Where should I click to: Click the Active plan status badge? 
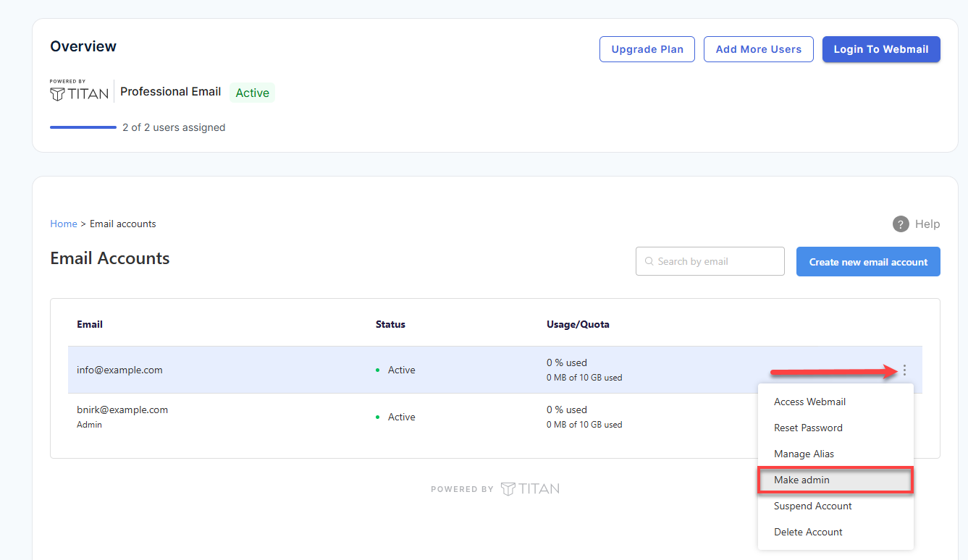coord(252,93)
